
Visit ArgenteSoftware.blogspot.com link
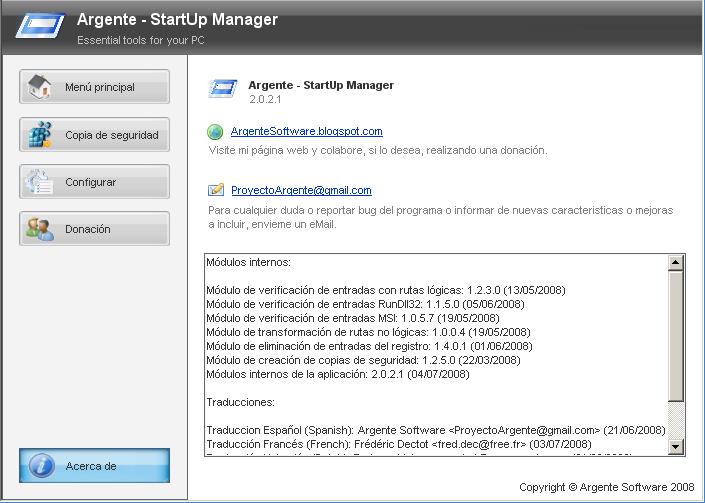pyautogui.click(x=307, y=131)
